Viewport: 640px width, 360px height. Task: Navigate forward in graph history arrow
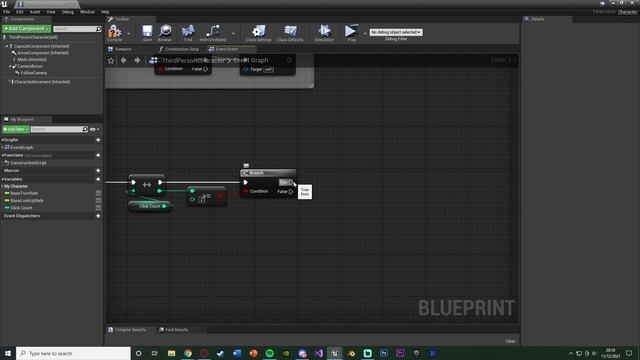coord(137,60)
